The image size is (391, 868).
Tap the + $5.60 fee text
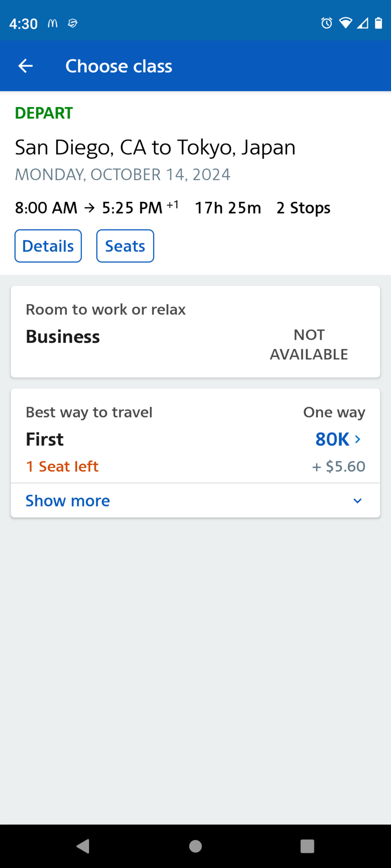[339, 467]
